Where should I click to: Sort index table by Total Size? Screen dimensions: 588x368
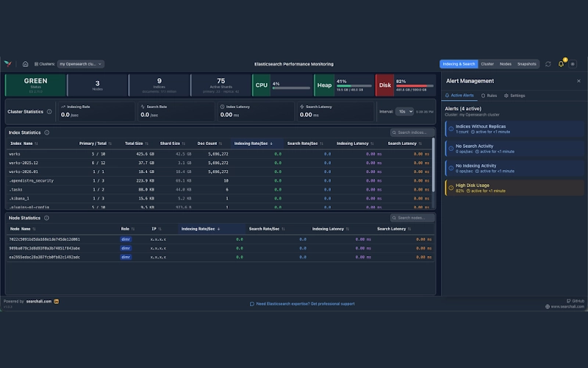click(137, 144)
